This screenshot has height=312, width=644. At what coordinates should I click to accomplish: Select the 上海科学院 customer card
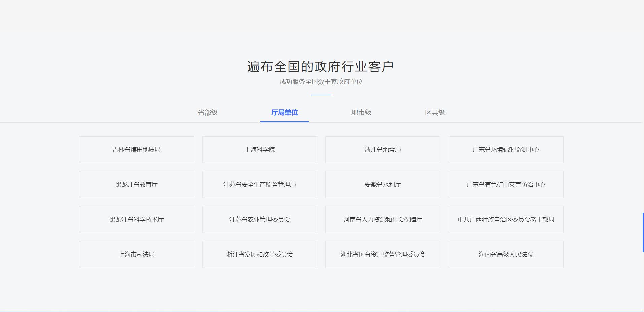click(x=260, y=150)
